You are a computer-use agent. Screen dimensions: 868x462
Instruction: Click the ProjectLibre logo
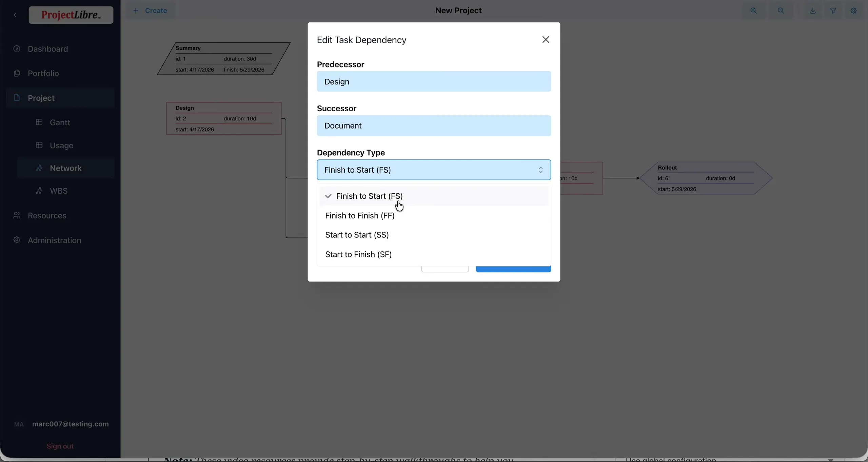[x=71, y=15]
